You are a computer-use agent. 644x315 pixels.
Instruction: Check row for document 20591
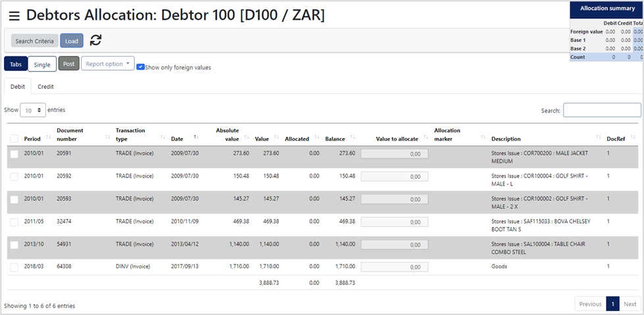14,154
